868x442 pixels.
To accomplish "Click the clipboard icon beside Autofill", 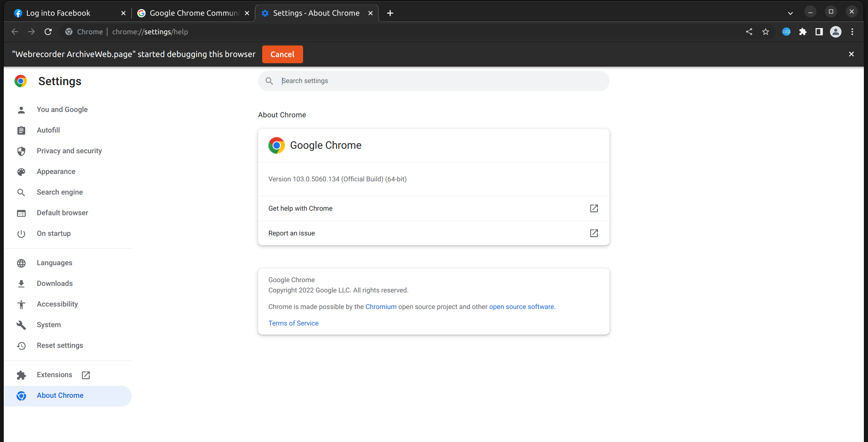I will [21, 131].
